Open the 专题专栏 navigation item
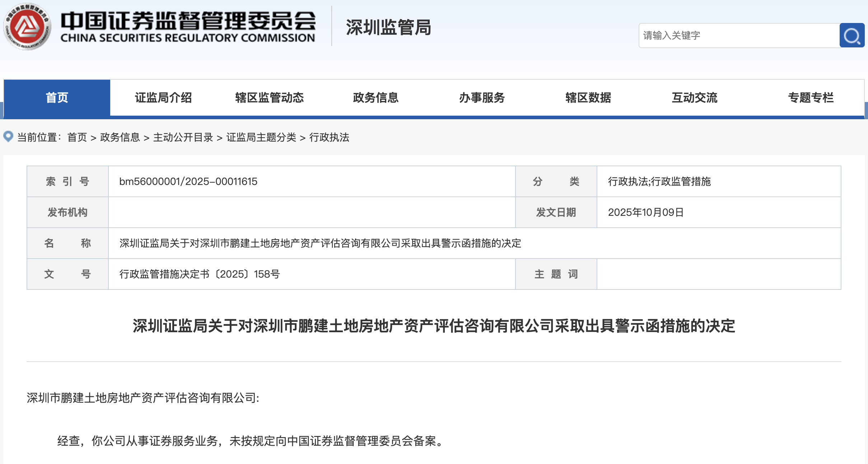The height and width of the screenshot is (464, 868). (x=811, y=98)
